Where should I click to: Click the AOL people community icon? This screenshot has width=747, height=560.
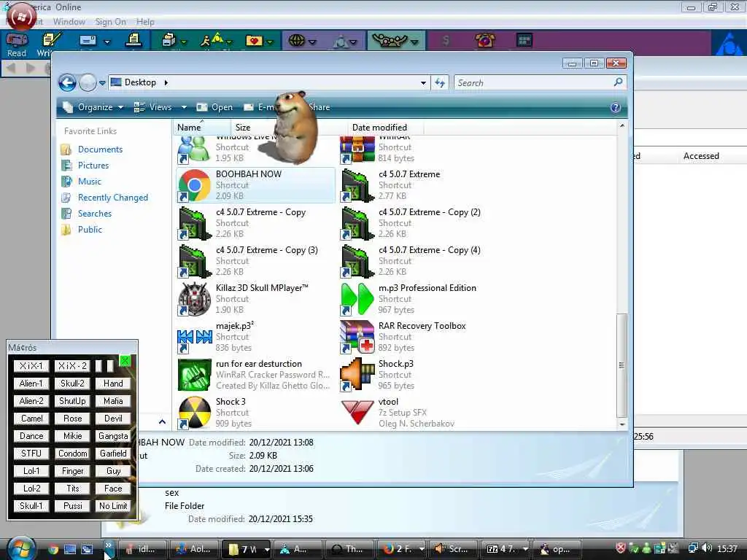(x=390, y=41)
